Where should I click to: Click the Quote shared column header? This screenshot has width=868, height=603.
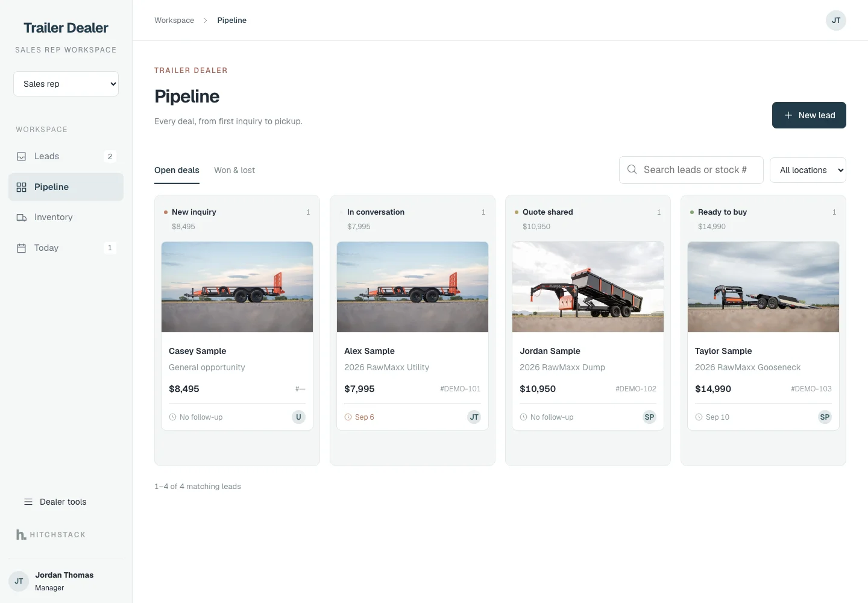coord(547,212)
